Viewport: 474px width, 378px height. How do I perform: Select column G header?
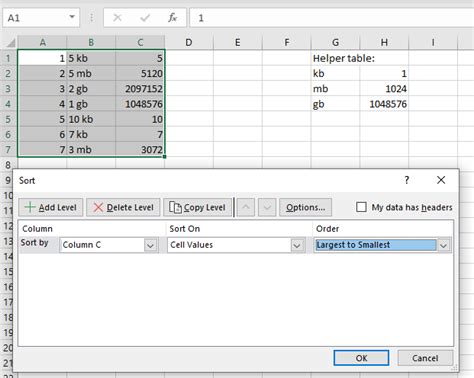(x=335, y=42)
